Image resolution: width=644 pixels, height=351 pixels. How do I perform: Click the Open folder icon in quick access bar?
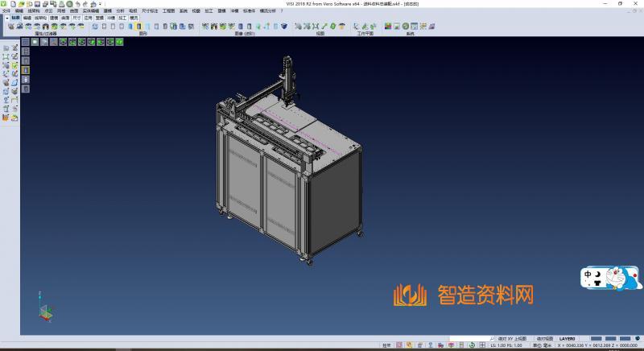tap(19, 4)
